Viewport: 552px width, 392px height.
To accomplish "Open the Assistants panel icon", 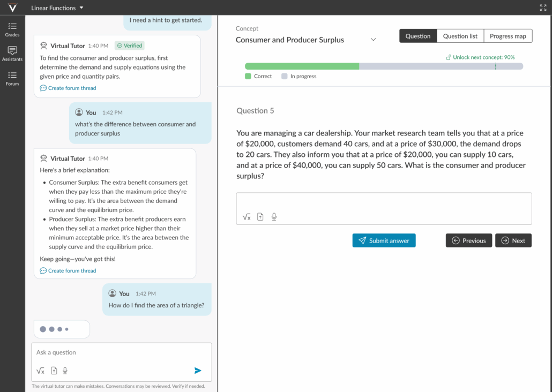I will click(12, 54).
